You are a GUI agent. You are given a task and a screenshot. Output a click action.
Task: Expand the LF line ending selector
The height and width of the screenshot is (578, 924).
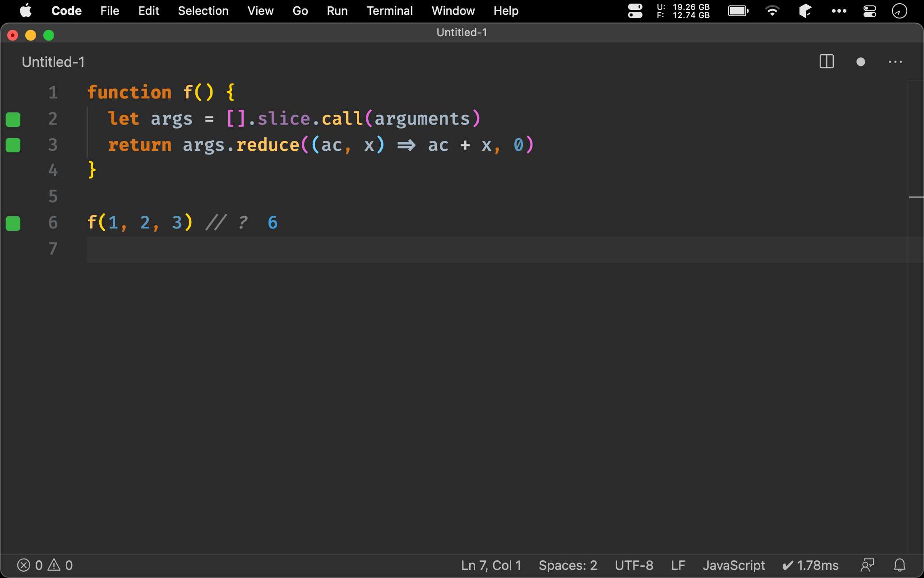(678, 565)
